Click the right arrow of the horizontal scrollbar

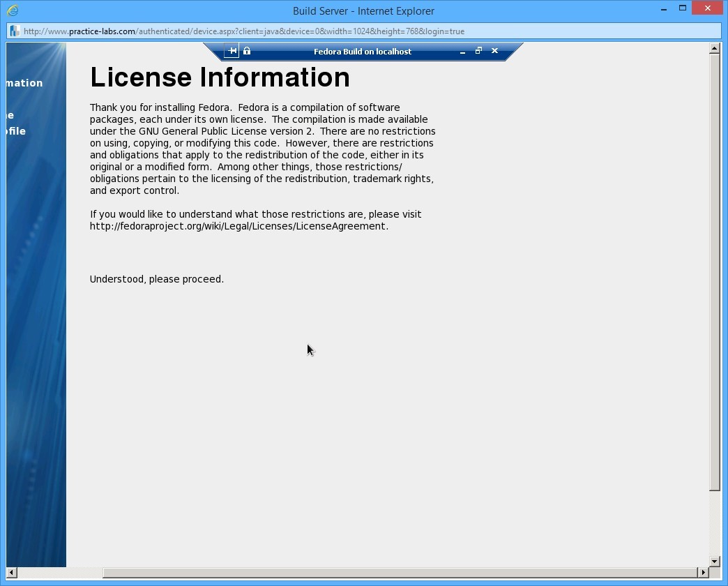pyautogui.click(x=705, y=572)
